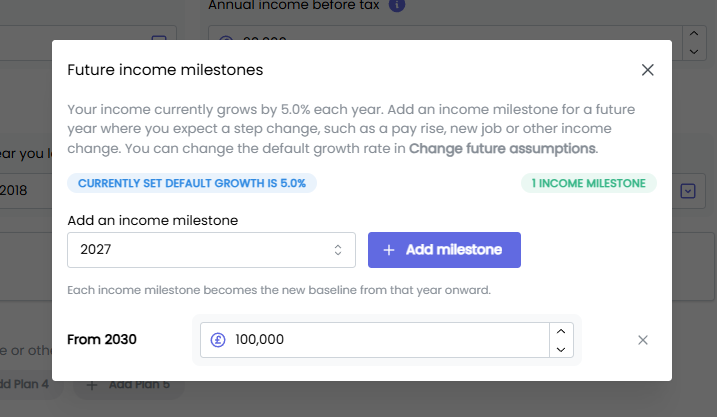Focus the From 2030 income amount field
The image size is (717, 417).
click(x=375, y=340)
